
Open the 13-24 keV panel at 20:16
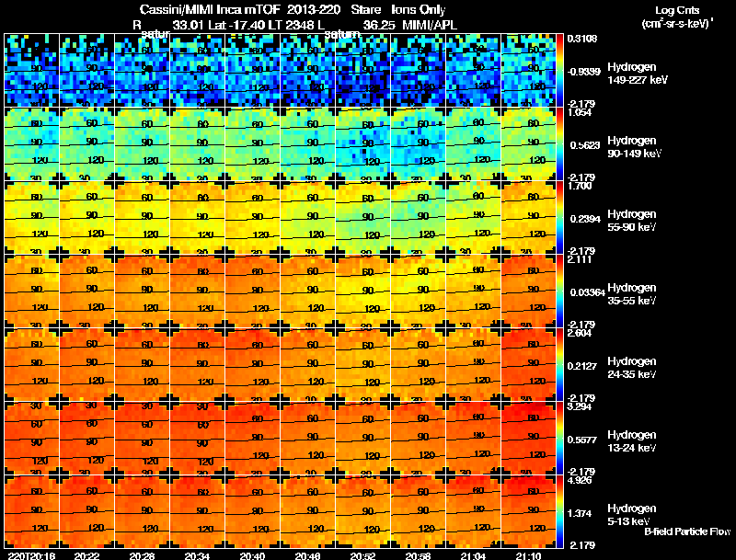coord(31,438)
